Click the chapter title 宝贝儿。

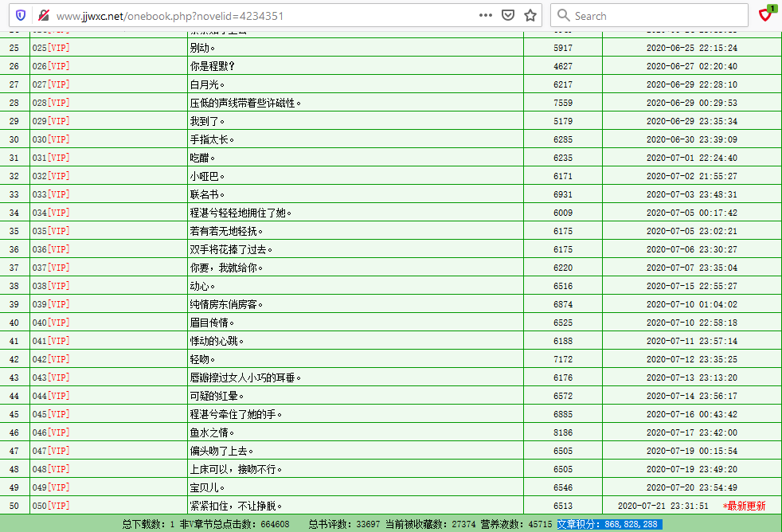coord(207,487)
